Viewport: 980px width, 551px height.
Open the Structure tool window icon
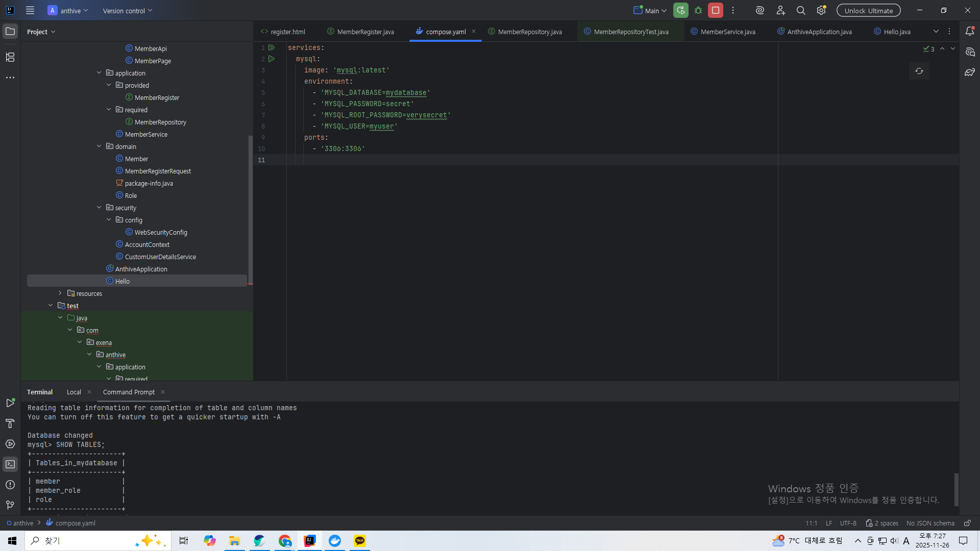10,57
